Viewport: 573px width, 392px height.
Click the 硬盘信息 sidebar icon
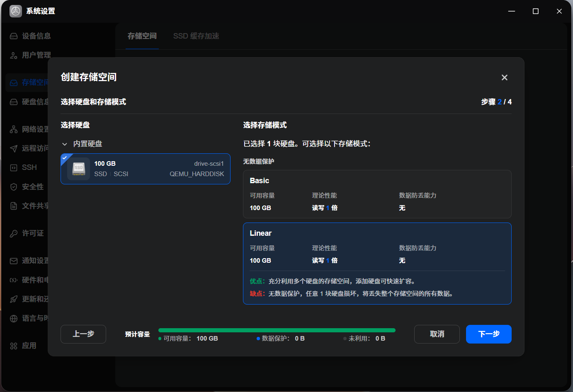click(x=14, y=102)
